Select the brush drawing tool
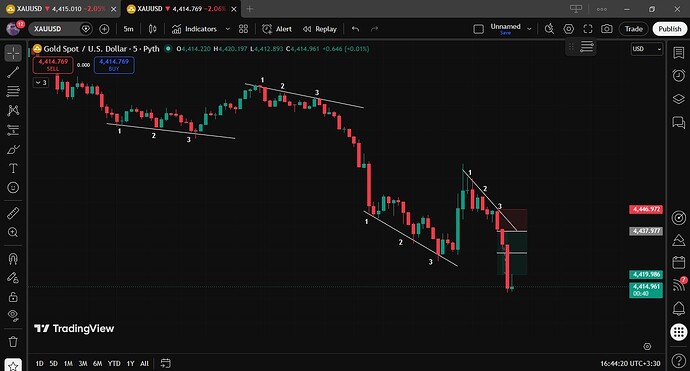Viewport: 690px width, 371px height. point(13,149)
